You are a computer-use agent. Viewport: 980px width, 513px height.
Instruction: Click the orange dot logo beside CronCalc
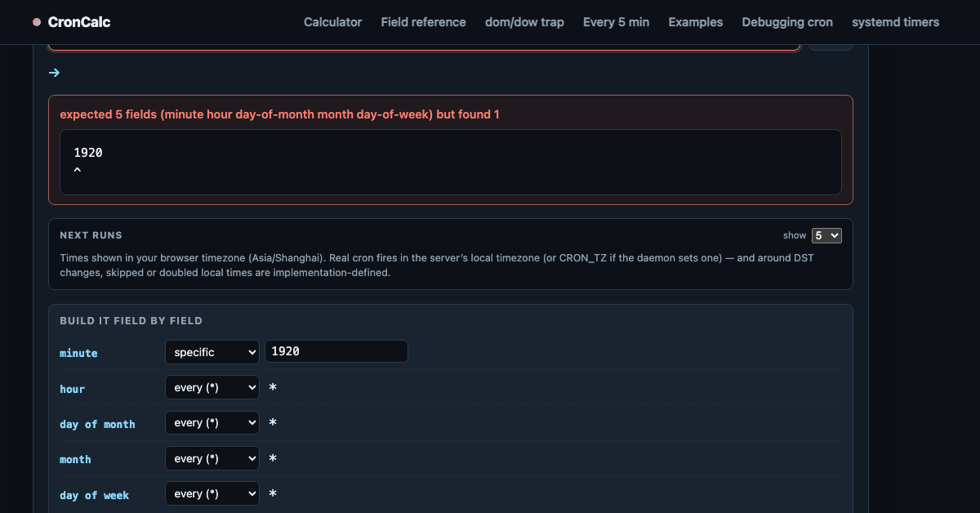tap(37, 22)
